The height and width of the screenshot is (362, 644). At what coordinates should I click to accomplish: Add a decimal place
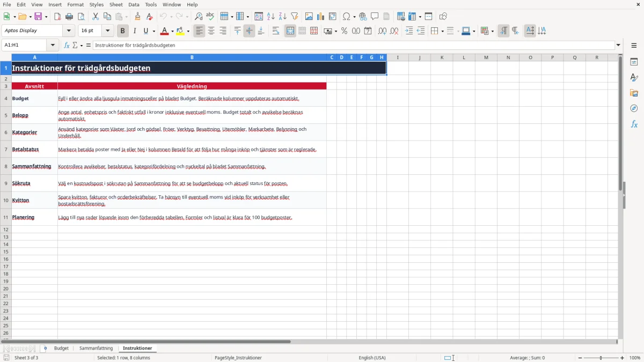coord(382,31)
